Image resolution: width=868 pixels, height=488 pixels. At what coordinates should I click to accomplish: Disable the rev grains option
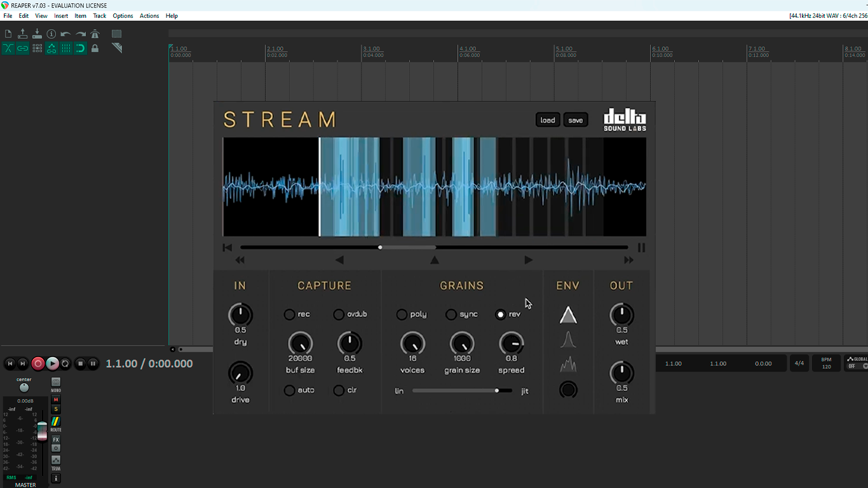pyautogui.click(x=501, y=315)
